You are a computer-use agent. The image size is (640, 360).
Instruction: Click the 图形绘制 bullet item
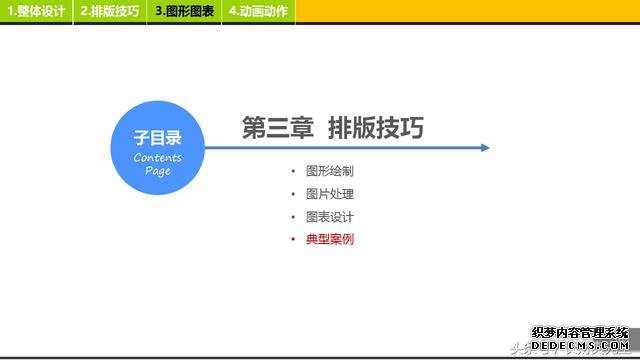pyautogui.click(x=330, y=171)
